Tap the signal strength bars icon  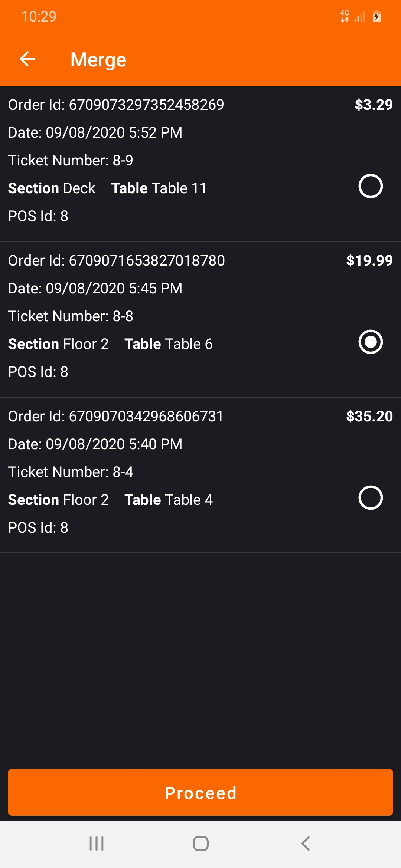pyautogui.click(x=360, y=16)
